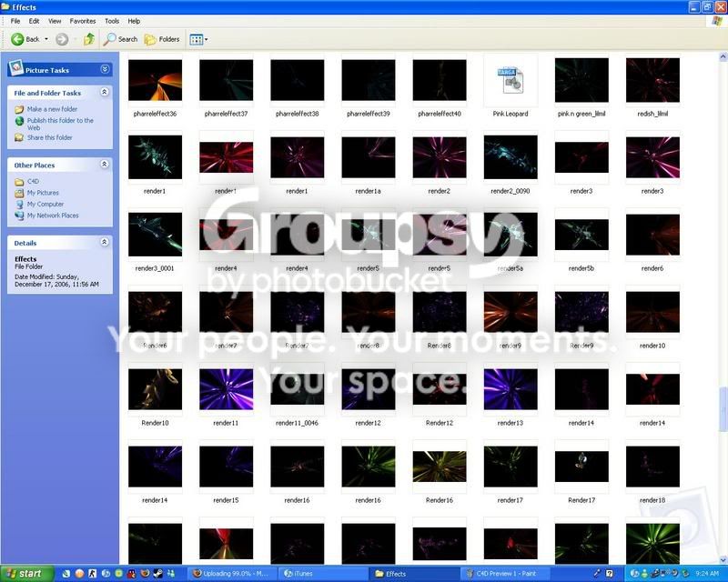Open the Edit menu

tap(34, 21)
